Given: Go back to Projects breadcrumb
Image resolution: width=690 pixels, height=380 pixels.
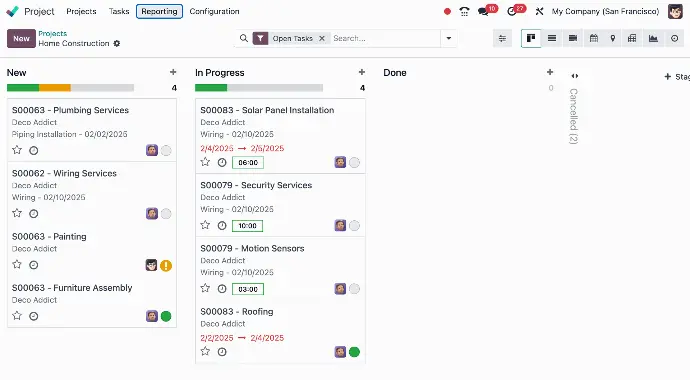Looking at the screenshot, I should point(52,33).
